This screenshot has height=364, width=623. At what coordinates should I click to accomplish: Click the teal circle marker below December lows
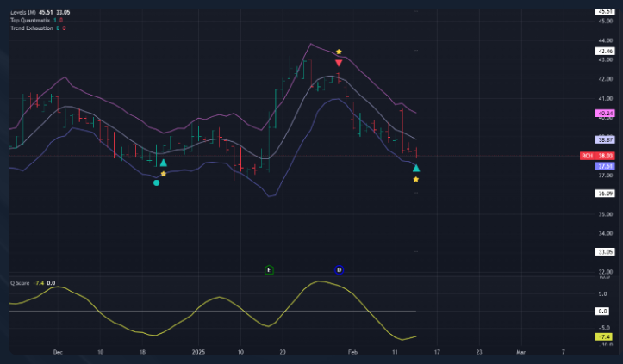point(156,182)
